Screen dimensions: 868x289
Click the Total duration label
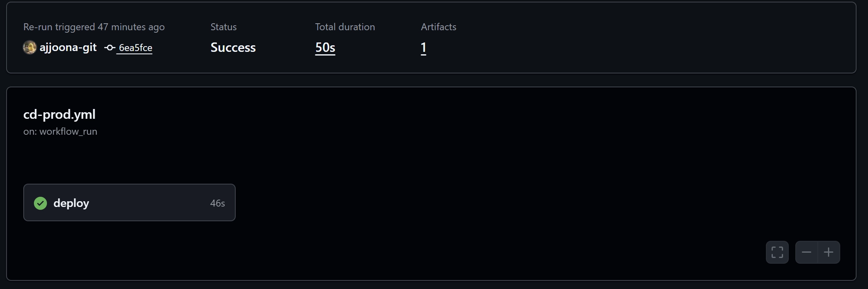pyautogui.click(x=345, y=27)
